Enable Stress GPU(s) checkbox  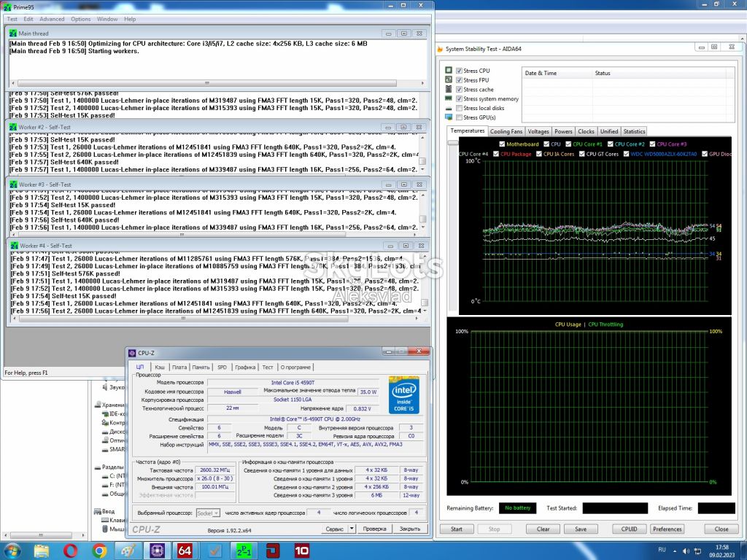click(x=460, y=117)
